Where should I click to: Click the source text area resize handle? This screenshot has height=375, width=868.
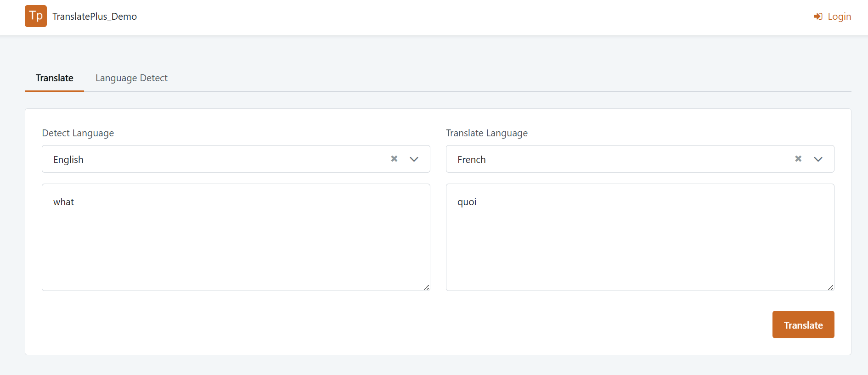click(x=426, y=287)
